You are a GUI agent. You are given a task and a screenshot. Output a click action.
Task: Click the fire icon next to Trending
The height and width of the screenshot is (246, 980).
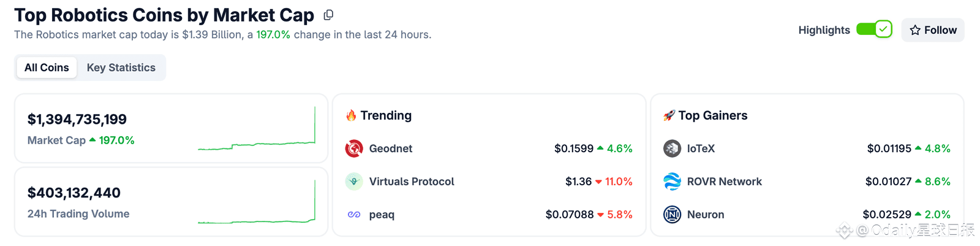click(351, 115)
